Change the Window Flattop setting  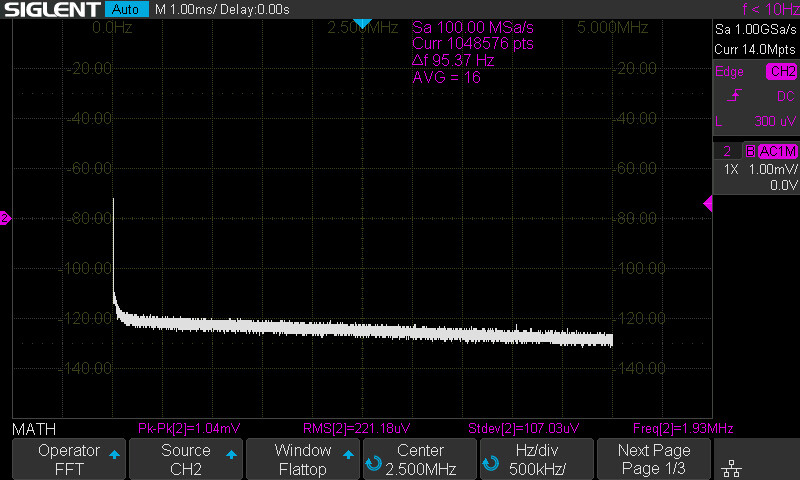click(x=303, y=459)
